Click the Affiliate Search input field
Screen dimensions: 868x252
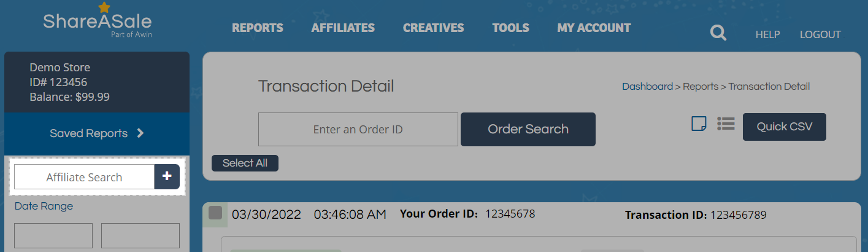[x=84, y=177]
